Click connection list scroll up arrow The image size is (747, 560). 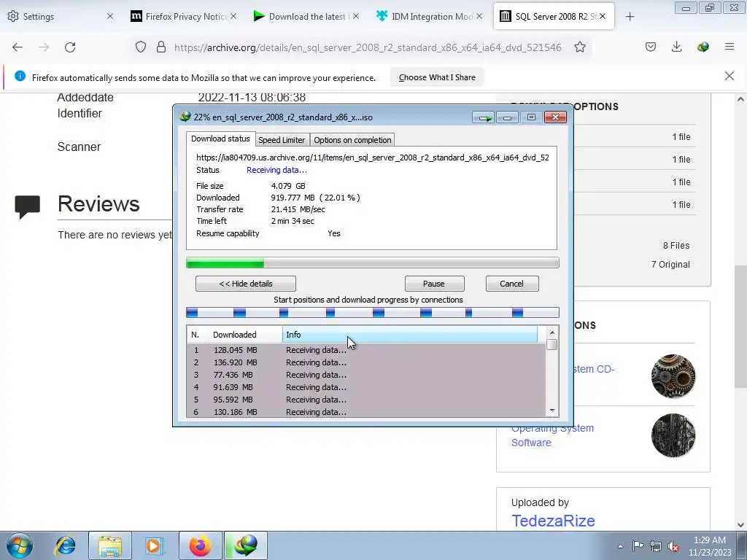(x=552, y=332)
